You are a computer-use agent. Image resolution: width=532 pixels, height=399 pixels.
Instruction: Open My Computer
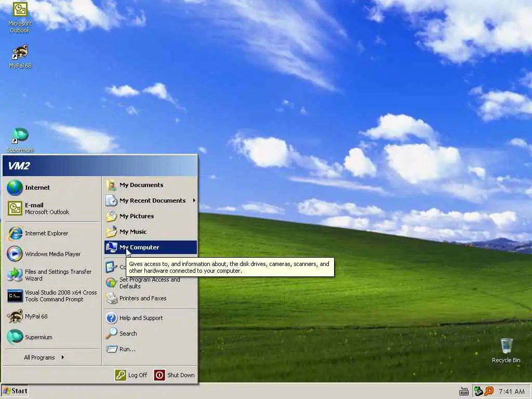(x=151, y=247)
